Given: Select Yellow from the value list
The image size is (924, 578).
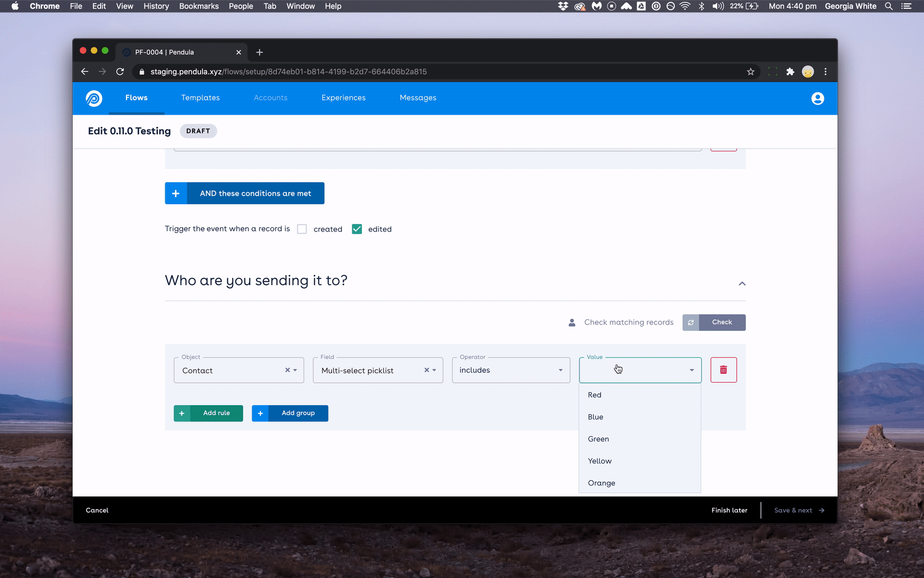Looking at the screenshot, I should coord(640,461).
